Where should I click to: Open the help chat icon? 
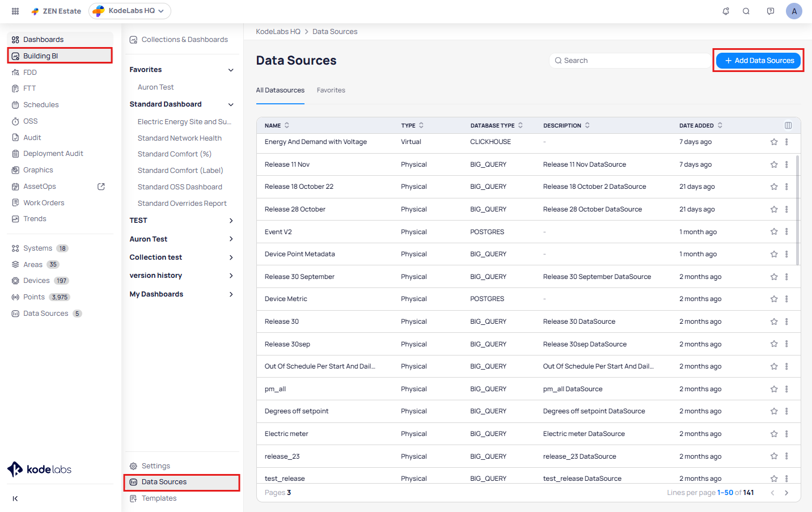click(770, 11)
